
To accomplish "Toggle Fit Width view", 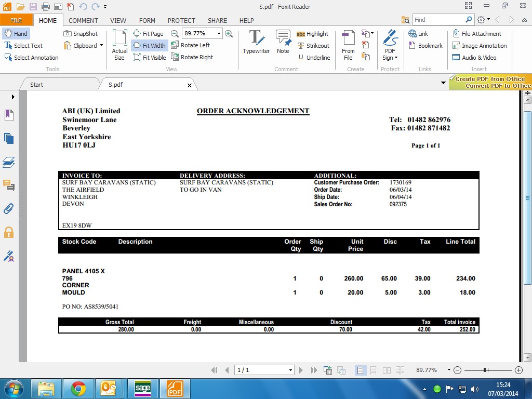I will 150,46.
